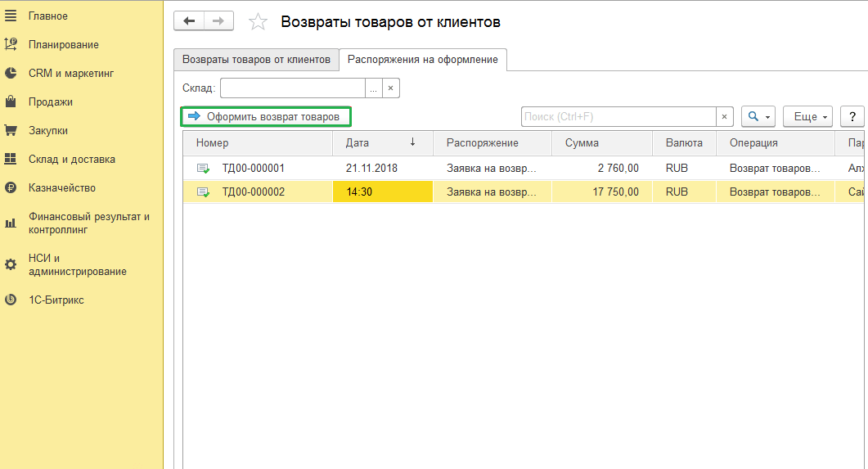Screen dimensions: 868x469
Task: Expand the search magnifier dropdown
Action: tap(758, 117)
